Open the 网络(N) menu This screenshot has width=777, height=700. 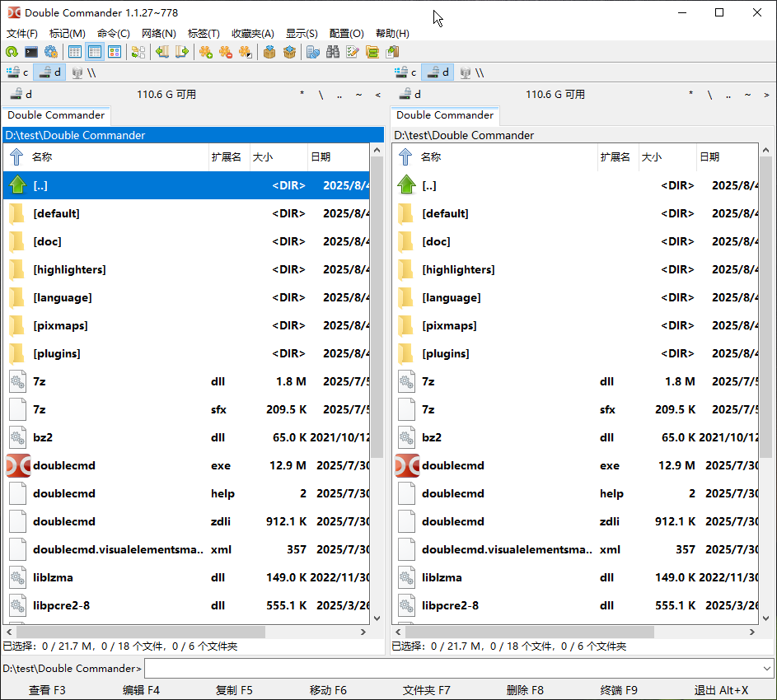pos(158,33)
